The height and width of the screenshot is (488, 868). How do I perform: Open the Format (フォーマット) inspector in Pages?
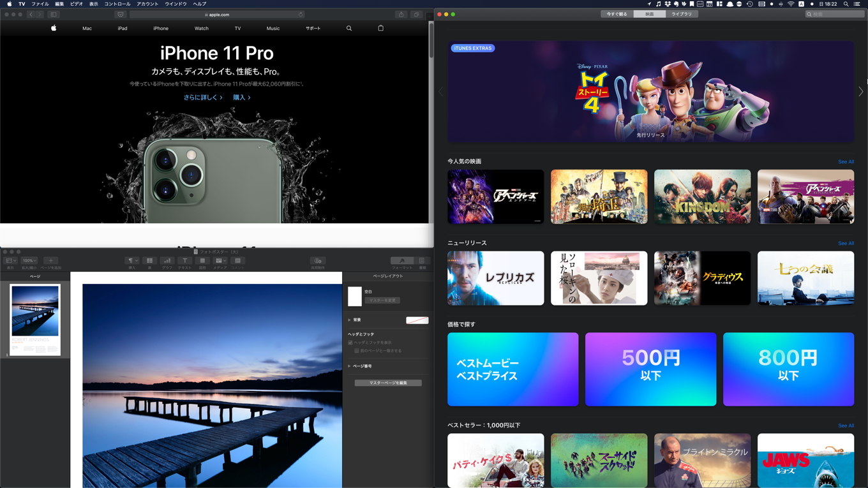pyautogui.click(x=402, y=260)
